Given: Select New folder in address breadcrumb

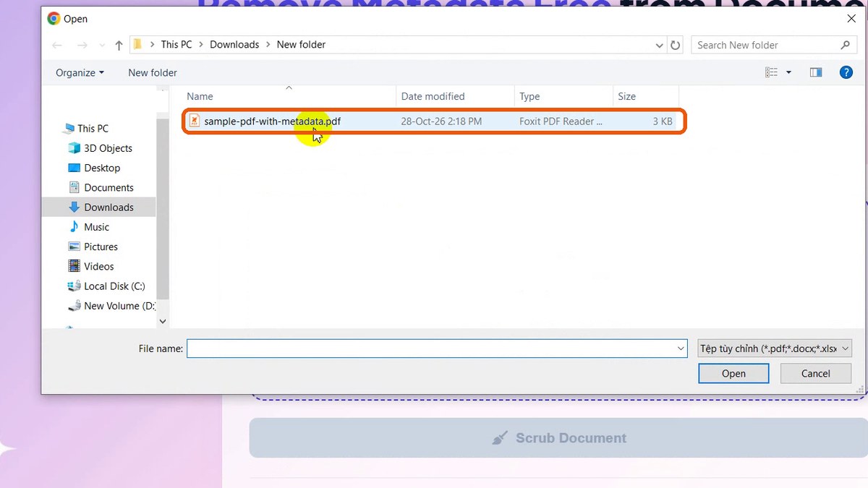Looking at the screenshot, I should coord(301,45).
